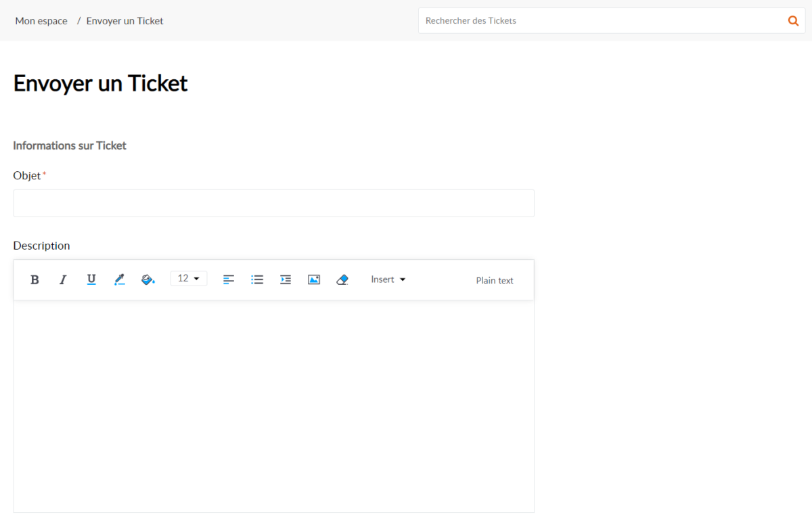Click inside the Description text area

(274, 406)
